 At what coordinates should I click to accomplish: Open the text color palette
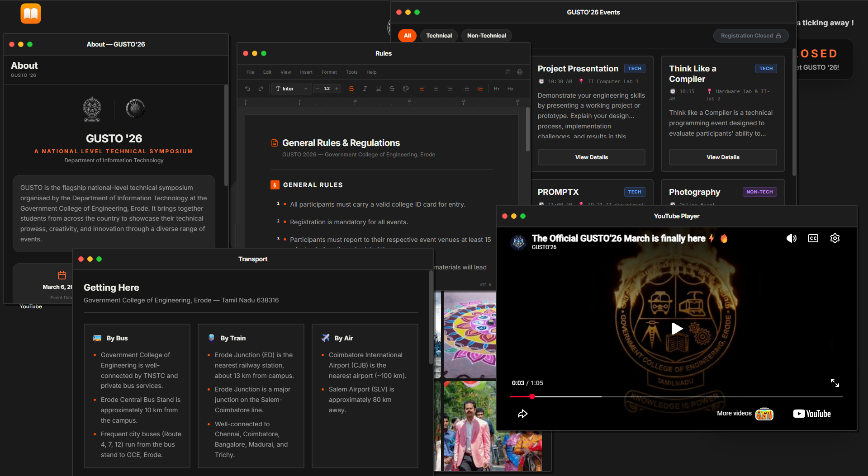coord(406,89)
